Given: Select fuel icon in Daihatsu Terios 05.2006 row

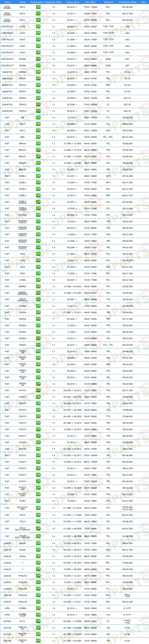Looking at the screenshot, I should 38,105.
